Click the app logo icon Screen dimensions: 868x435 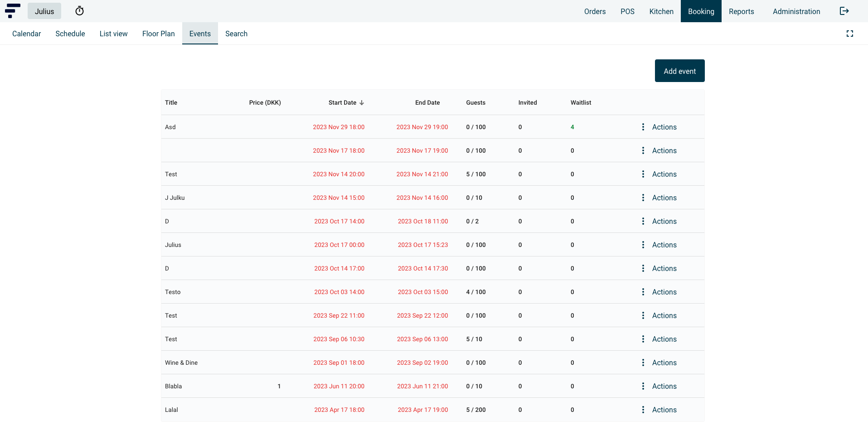12,11
